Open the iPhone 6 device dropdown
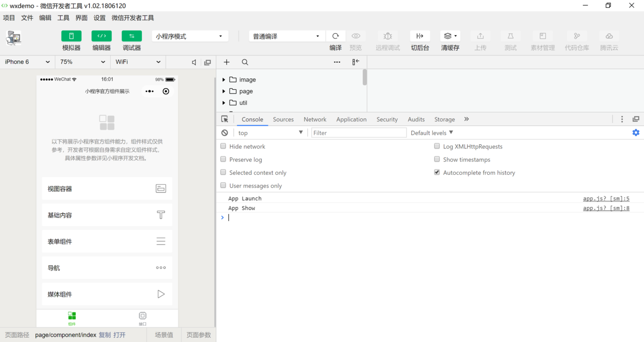The height and width of the screenshot is (342, 644). [27, 62]
